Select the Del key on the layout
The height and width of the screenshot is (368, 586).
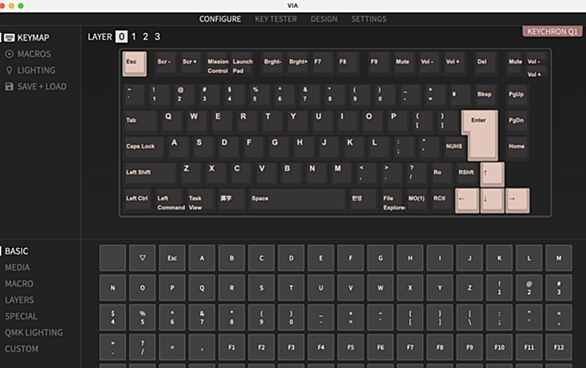[x=485, y=63]
